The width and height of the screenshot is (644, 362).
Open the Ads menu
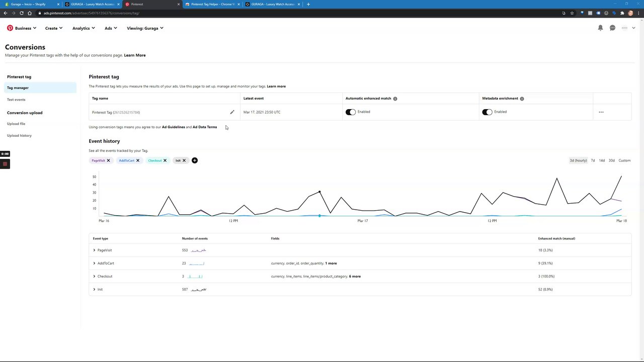point(111,28)
